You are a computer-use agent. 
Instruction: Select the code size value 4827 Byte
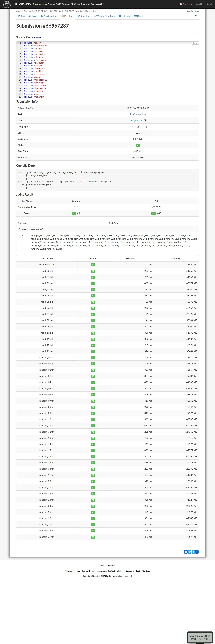[138, 139]
